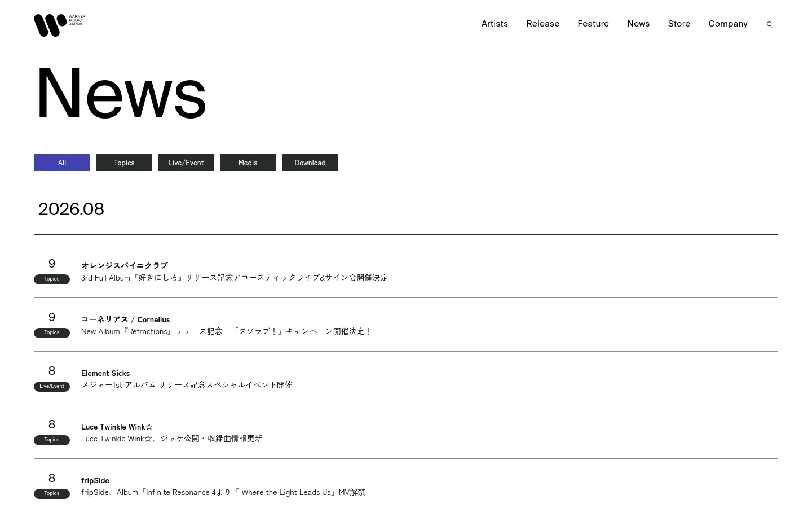The height and width of the screenshot is (508, 812).
Task: Filter news by Topics tab
Action: coord(124,163)
